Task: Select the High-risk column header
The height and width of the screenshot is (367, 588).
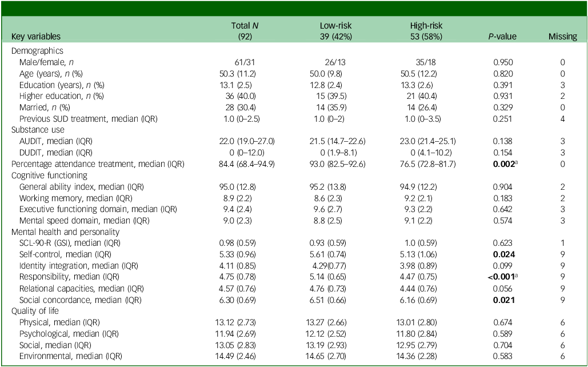Action: pos(426,31)
